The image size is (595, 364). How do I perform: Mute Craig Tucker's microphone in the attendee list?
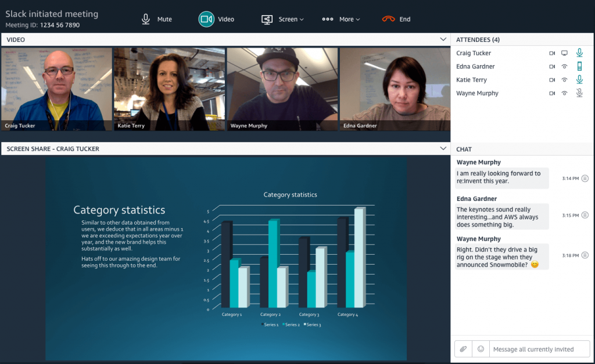(x=579, y=53)
